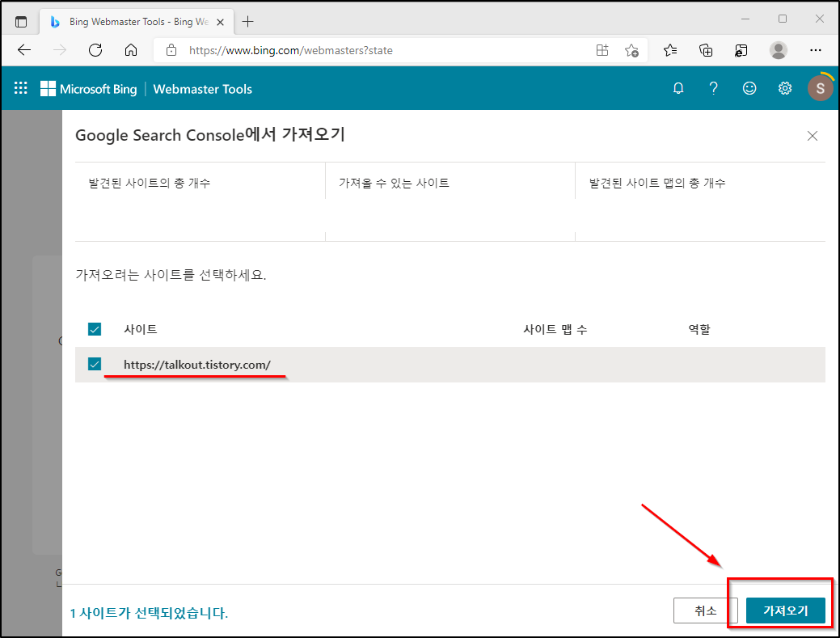Select the Bing Webmaster Tools browser tab

[x=137, y=22]
